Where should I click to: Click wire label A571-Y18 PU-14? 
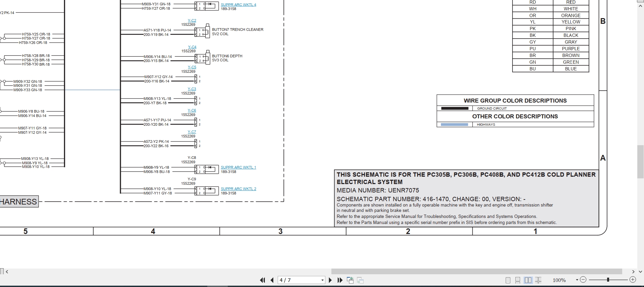point(157,30)
